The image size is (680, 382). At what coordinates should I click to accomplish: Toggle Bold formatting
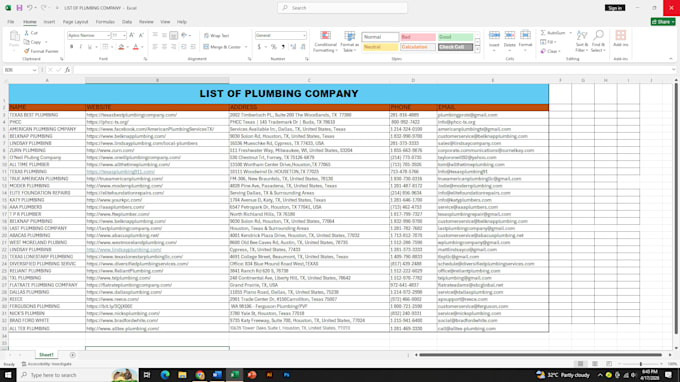pyautogui.click(x=72, y=47)
